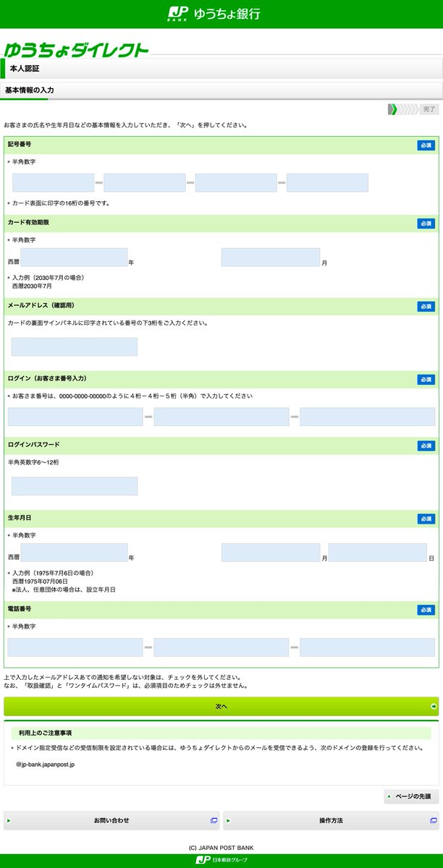Click the ログイン（お客さま番号入力） section label
The width and height of the screenshot is (443, 868).
point(49,378)
